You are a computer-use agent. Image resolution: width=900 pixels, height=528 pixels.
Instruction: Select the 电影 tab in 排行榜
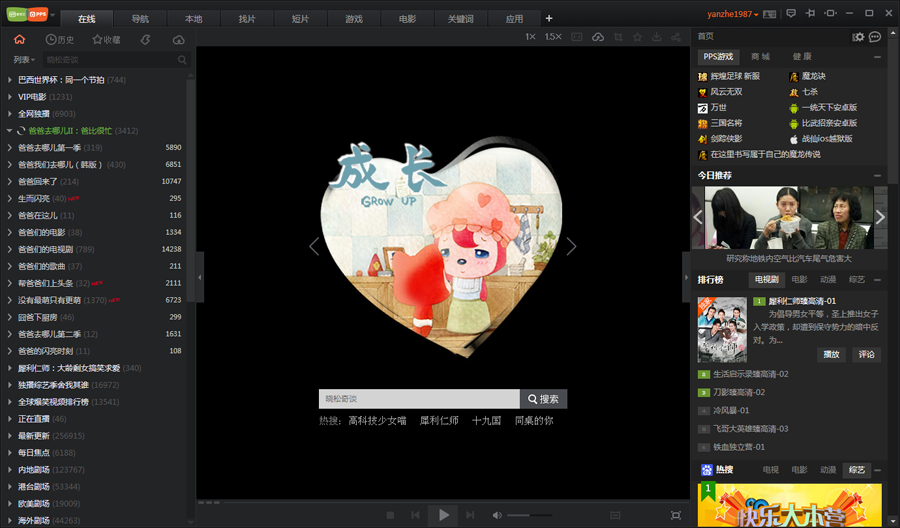click(x=799, y=280)
